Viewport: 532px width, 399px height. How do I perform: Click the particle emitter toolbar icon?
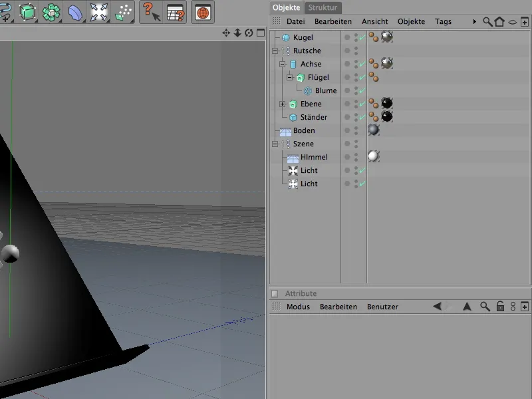[123, 12]
